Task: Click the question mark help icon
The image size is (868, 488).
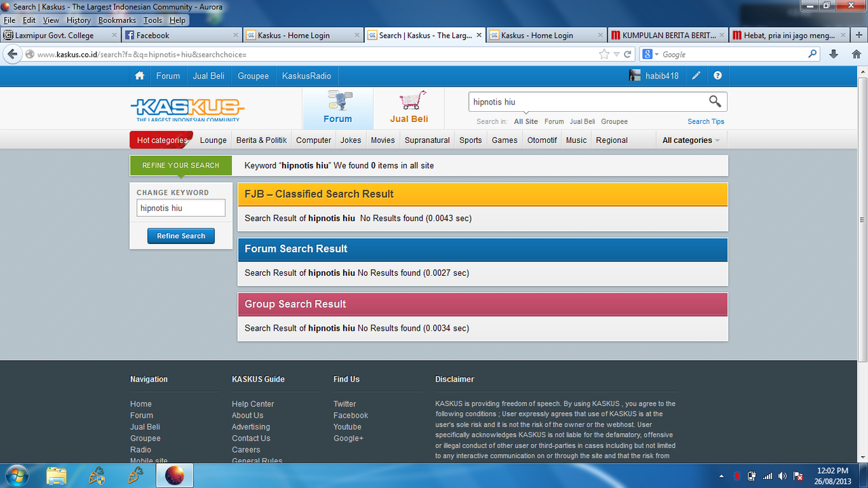Action: point(717,76)
